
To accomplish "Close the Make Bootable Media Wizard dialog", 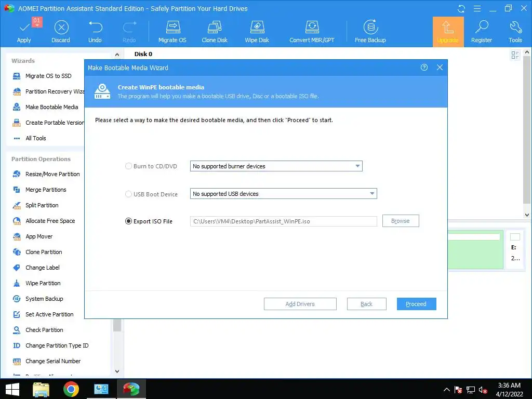I will [x=440, y=67].
